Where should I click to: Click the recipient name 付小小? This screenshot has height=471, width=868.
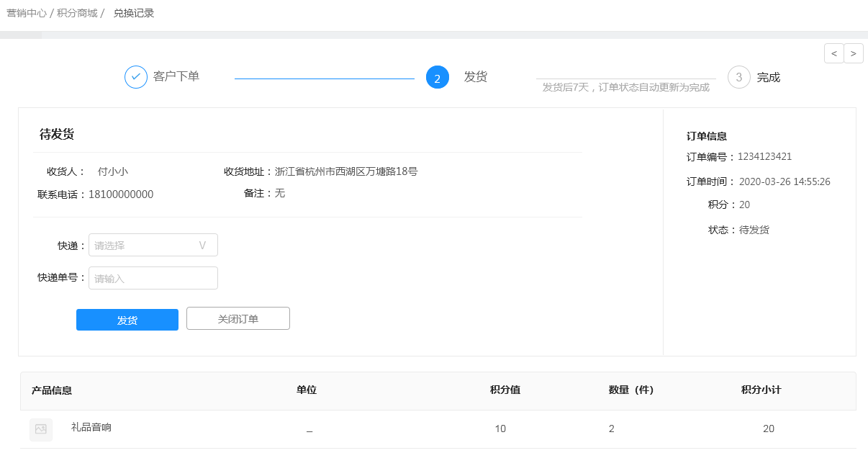[x=113, y=171]
